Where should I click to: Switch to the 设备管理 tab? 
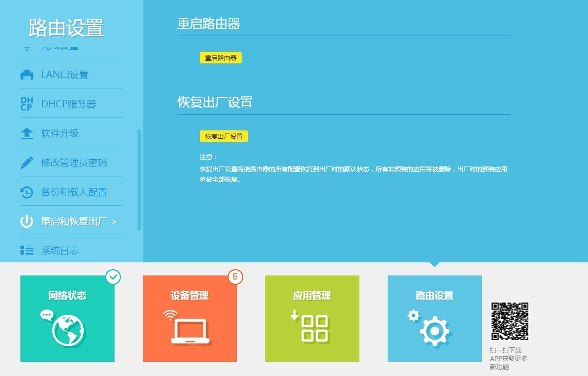click(190, 318)
